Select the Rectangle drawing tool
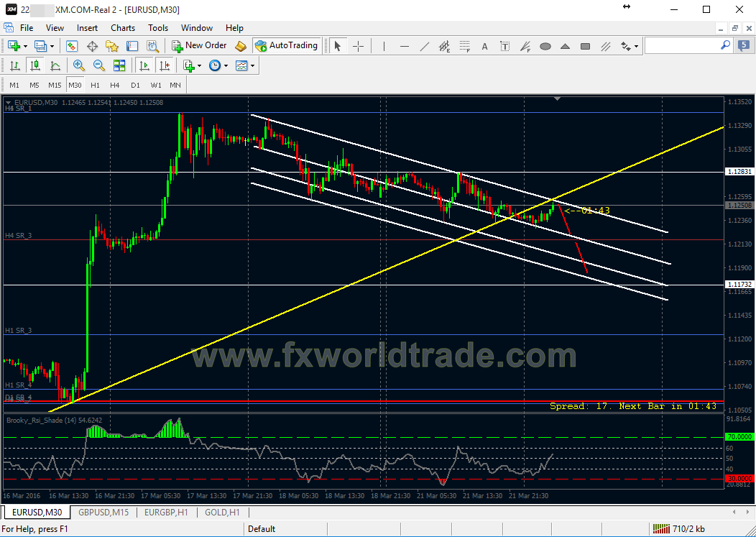Viewport: 756px width, 537px height. pyautogui.click(x=585, y=46)
